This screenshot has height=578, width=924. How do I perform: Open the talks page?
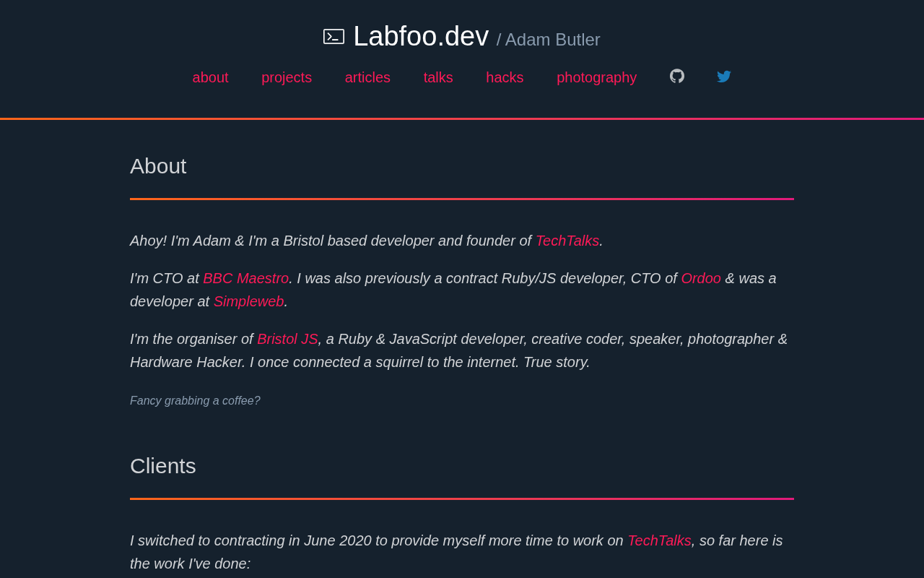pos(438,77)
